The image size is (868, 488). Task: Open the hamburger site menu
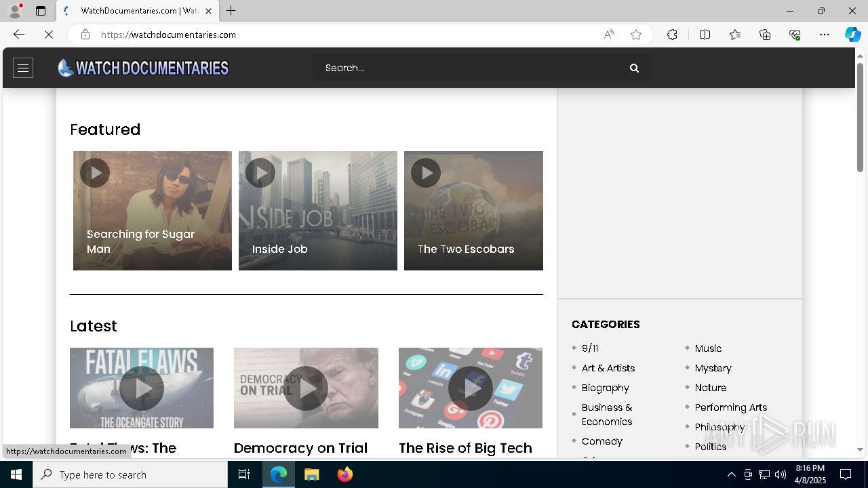coord(23,68)
